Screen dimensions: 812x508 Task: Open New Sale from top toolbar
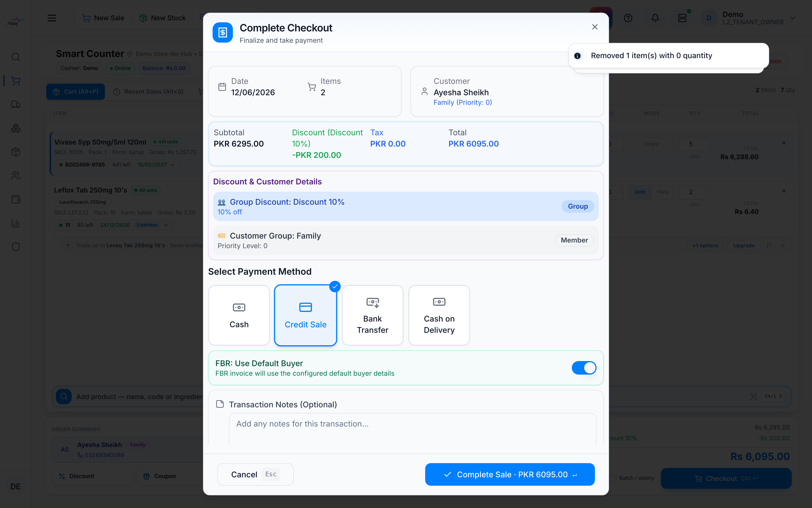pos(103,18)
